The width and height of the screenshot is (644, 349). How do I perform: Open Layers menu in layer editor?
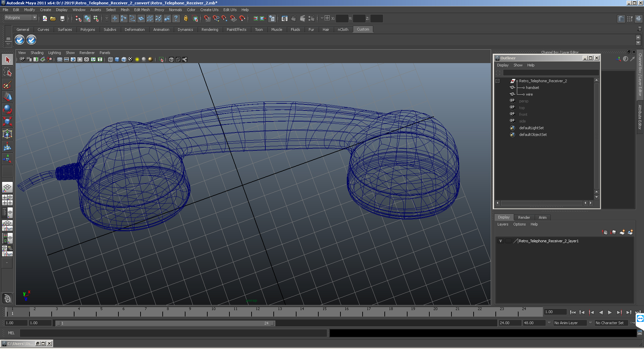[x=502, y=224]
